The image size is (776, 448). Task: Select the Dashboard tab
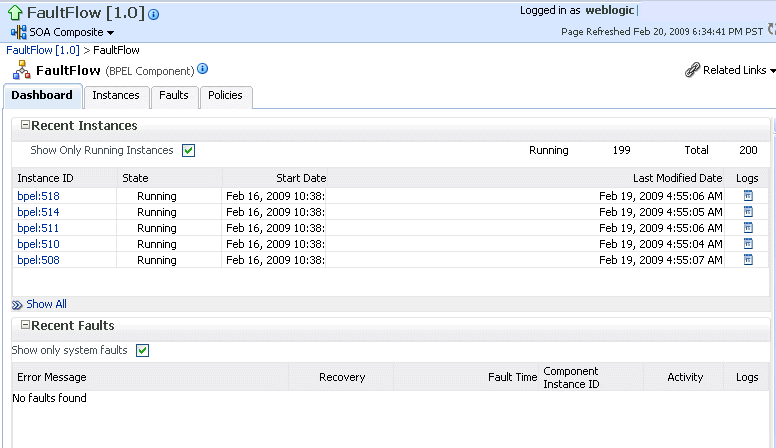click(x=42, y=95)
